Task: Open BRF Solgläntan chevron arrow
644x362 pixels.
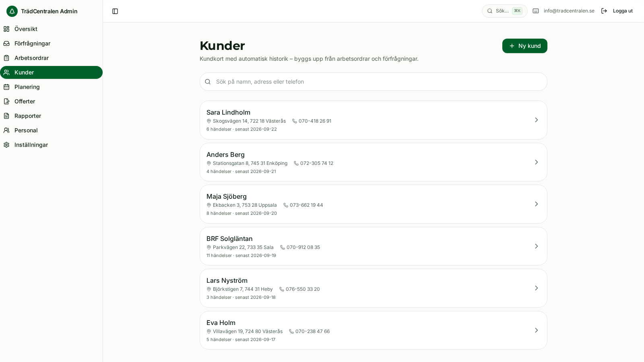Action: (x=537, y=246)
